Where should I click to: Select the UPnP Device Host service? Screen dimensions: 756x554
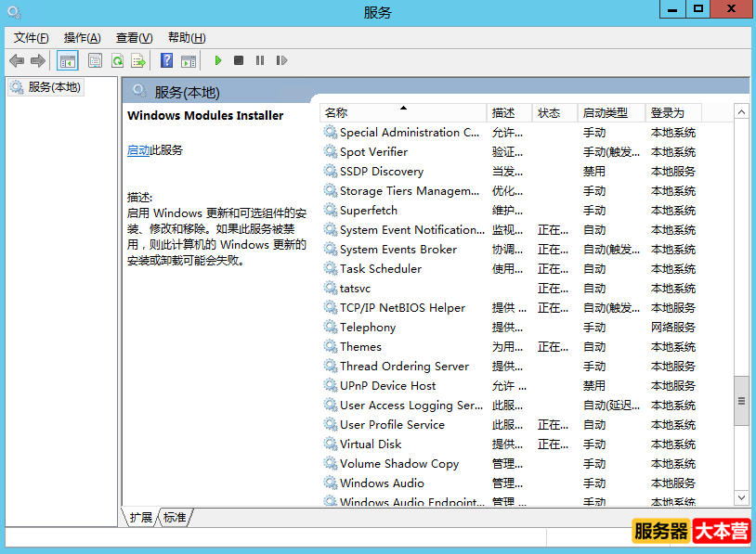pyautogui.click(x=510, y=386)
